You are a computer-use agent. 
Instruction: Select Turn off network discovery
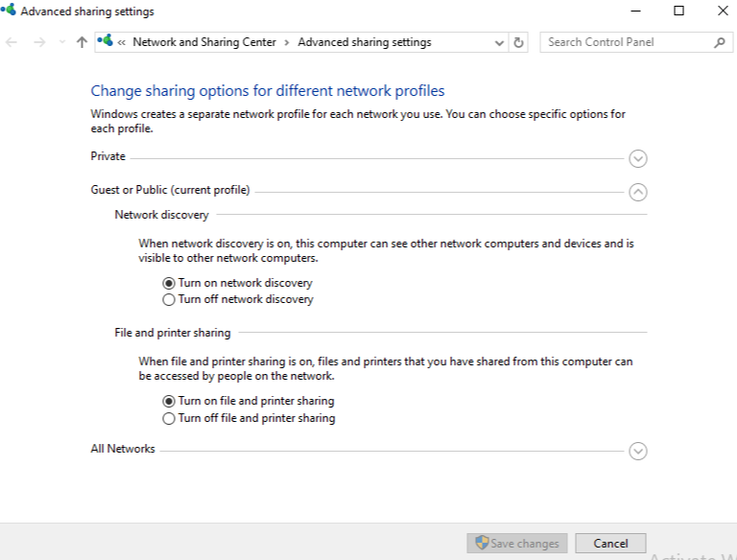[x=238, y=299]
